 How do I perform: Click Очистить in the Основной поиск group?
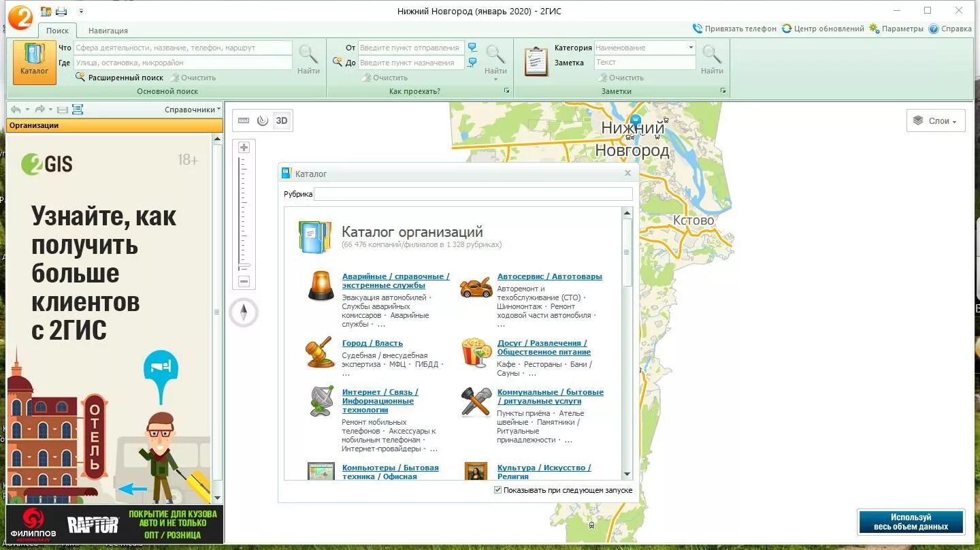[193, 78]
